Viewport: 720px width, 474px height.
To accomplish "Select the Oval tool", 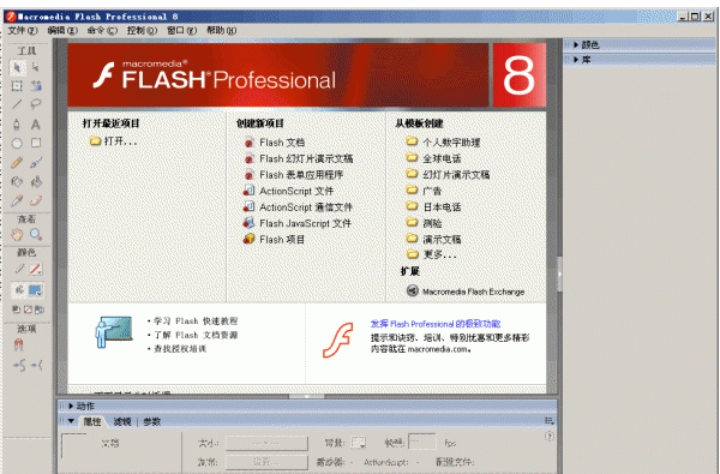I will click(17, 143).
